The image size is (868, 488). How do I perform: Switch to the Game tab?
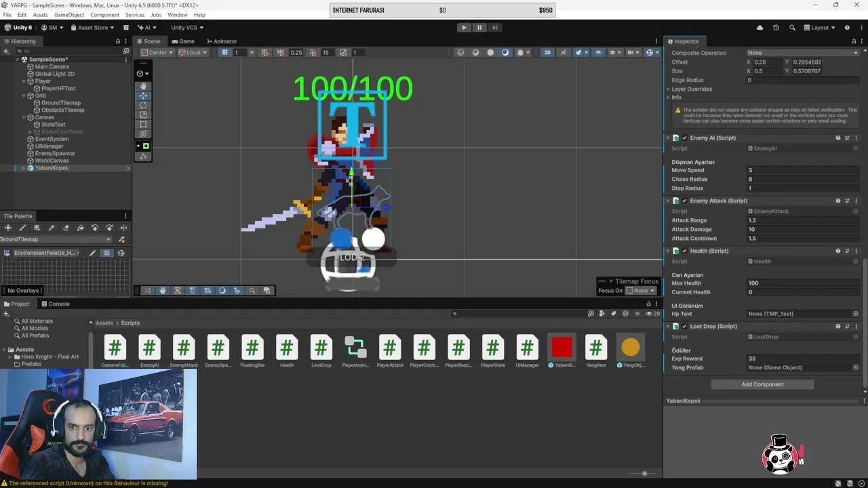(183, 41)
